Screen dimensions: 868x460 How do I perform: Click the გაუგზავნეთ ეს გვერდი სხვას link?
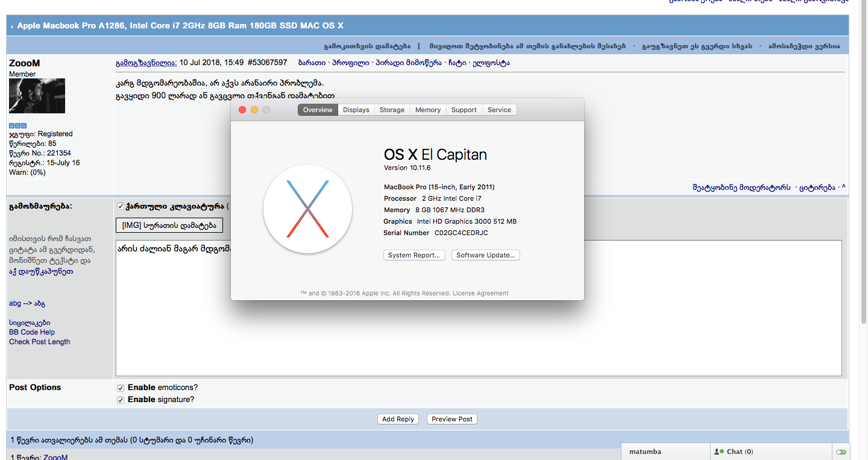(698, 46)
